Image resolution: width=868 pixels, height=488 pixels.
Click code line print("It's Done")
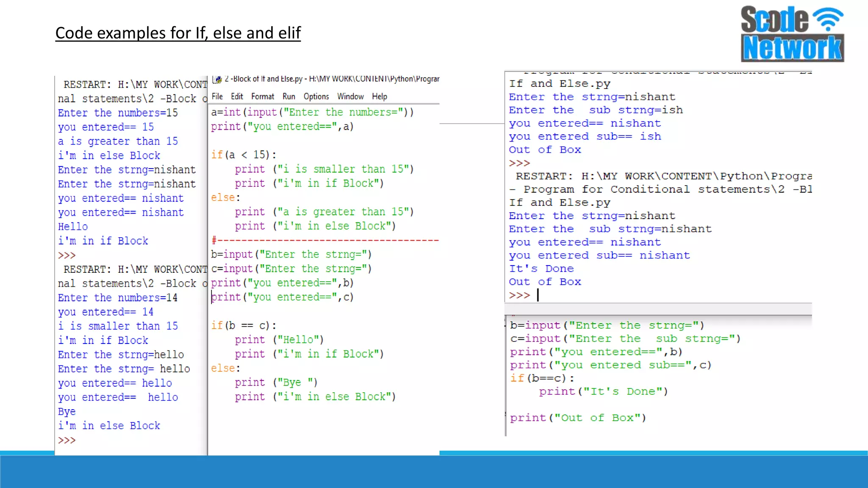[x=603, y=391]
